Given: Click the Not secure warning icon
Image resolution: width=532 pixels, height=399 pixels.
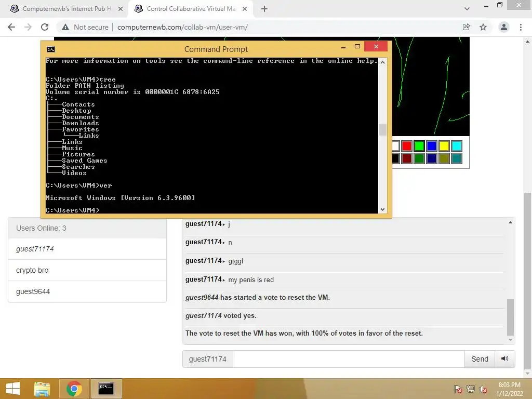Looking at the screenshot, I should [x=65, y=27].
